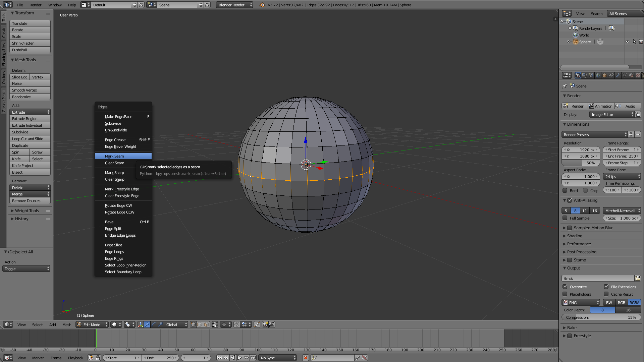Toggle limit selection to visible icon
Screen dimensions: 644x362
tap(215, 324)
